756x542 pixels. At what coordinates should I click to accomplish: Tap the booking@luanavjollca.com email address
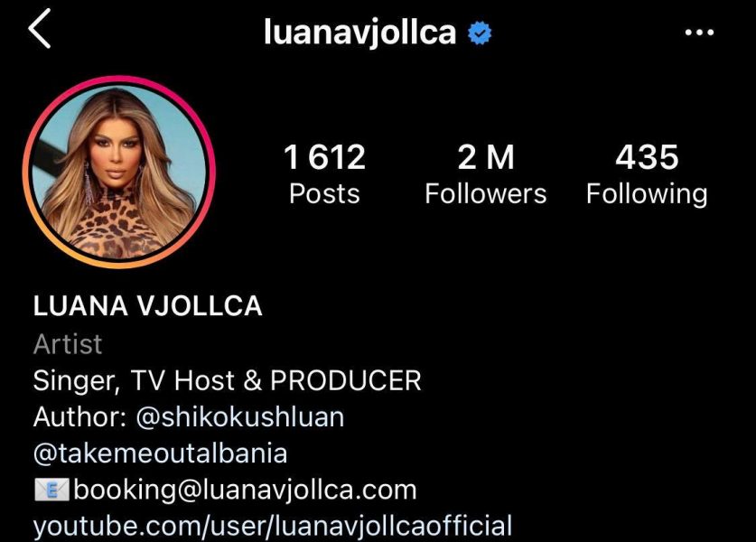(245, 490)
